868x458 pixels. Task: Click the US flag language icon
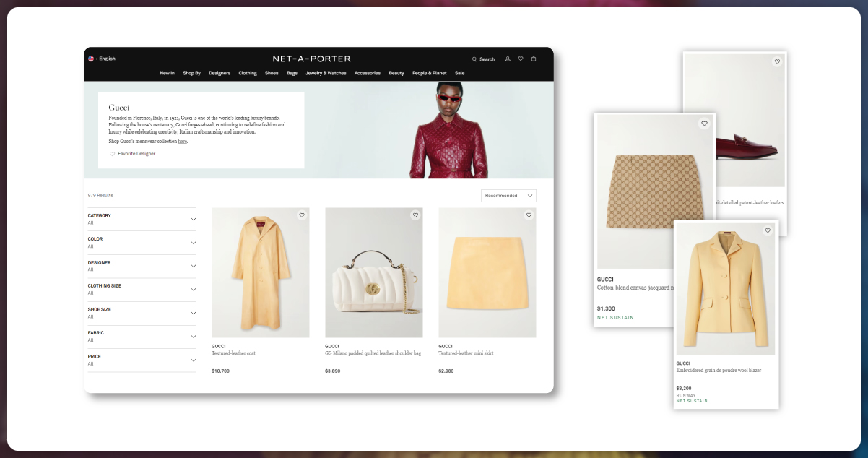tap(91, 59)
